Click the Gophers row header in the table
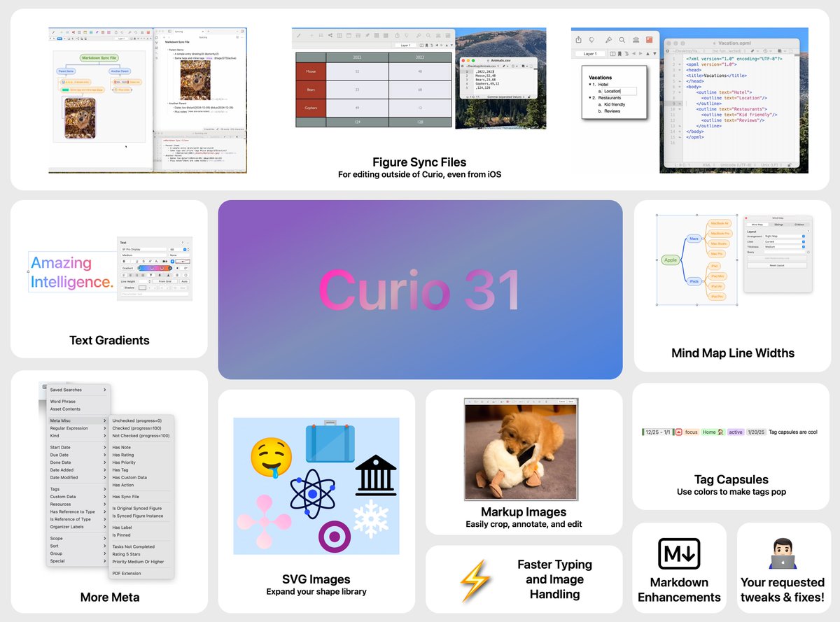Screen dimensions: 840x622 311,108
